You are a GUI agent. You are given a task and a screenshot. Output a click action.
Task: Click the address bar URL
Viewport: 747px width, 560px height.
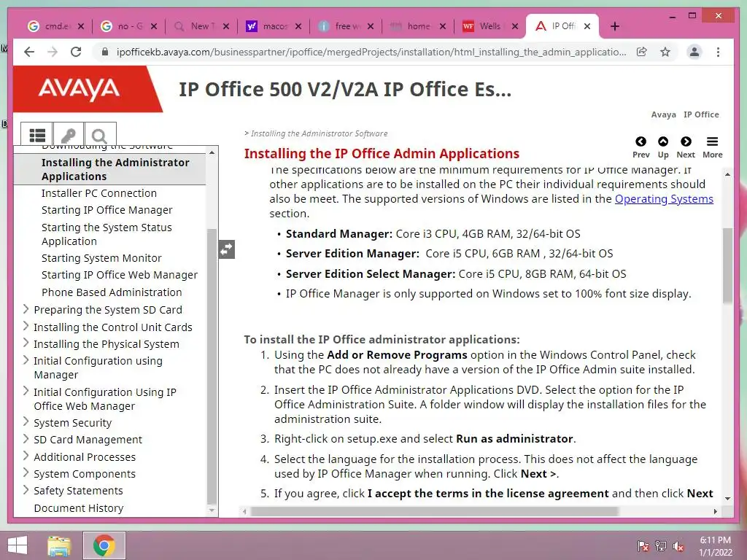(x=371, y=52)
